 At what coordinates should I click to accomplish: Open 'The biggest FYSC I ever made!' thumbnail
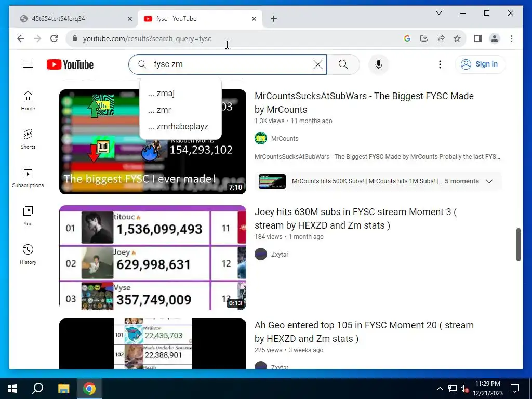153,142
